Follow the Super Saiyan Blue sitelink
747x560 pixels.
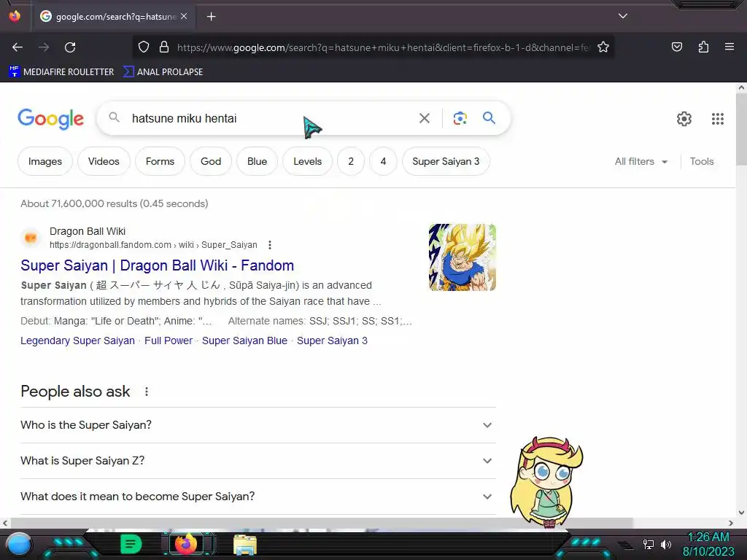tap(244, 341)
